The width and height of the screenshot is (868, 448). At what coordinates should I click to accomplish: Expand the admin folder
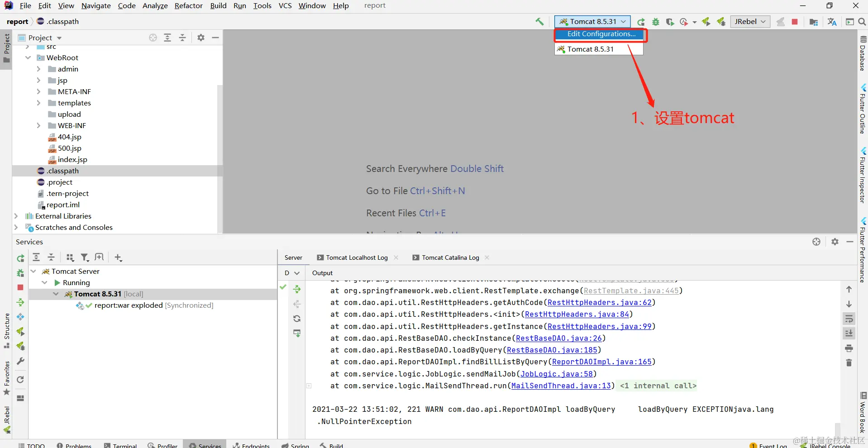click(x=39, y=69)
